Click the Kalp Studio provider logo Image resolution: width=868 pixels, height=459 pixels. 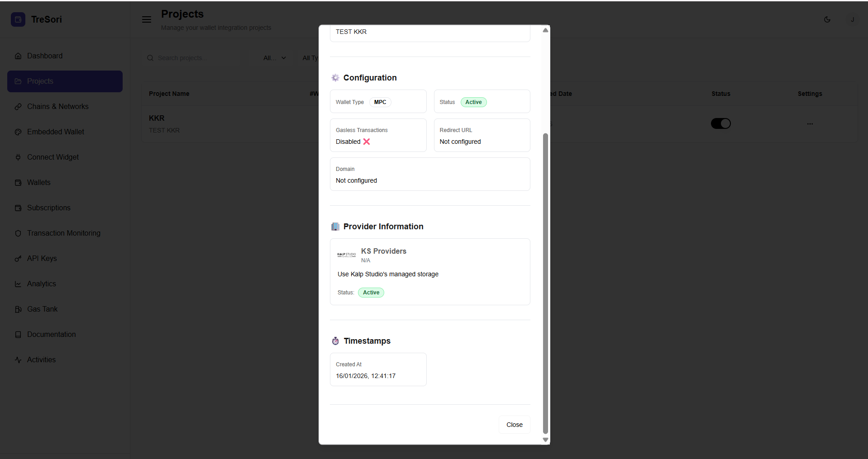[346, 255]
